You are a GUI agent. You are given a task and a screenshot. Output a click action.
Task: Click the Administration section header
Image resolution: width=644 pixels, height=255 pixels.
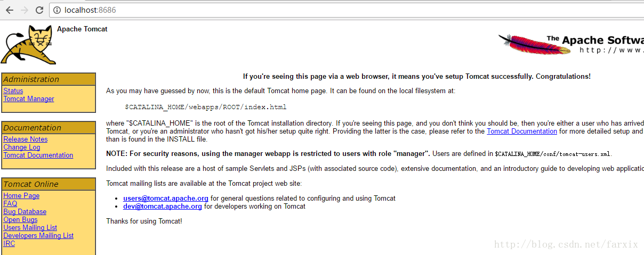pyautogui.click(x=49, y=79)
